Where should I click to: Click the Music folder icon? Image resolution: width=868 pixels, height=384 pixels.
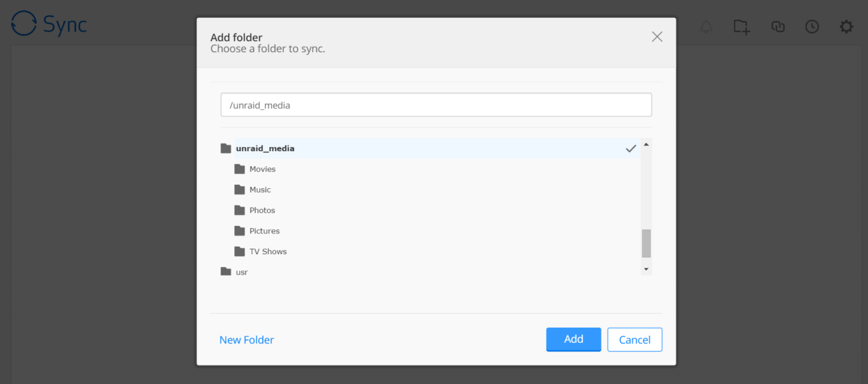pyautogui.click(x=240, y=190)
